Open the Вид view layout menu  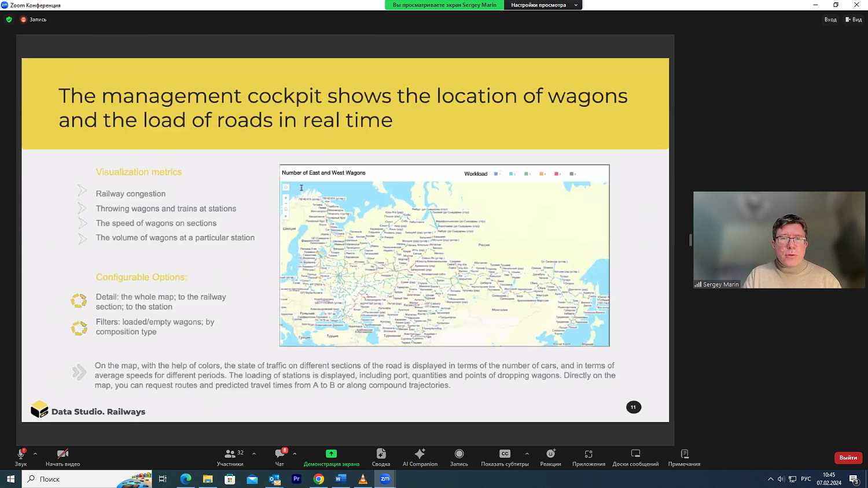(854, 20)
